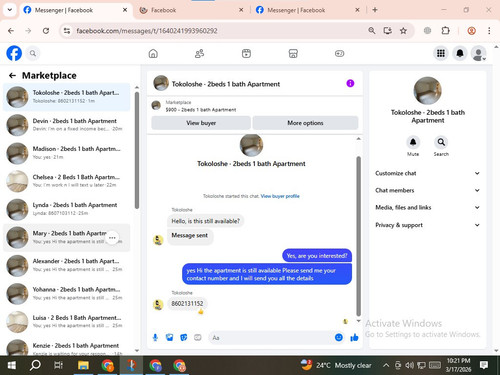Attach a file with the photo icon
Image resolution: width=500 pixels, height=375 pixels.
170,338
